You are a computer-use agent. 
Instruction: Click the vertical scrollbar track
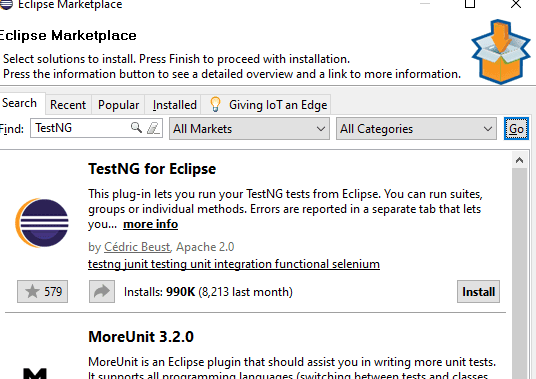(520, 273)
